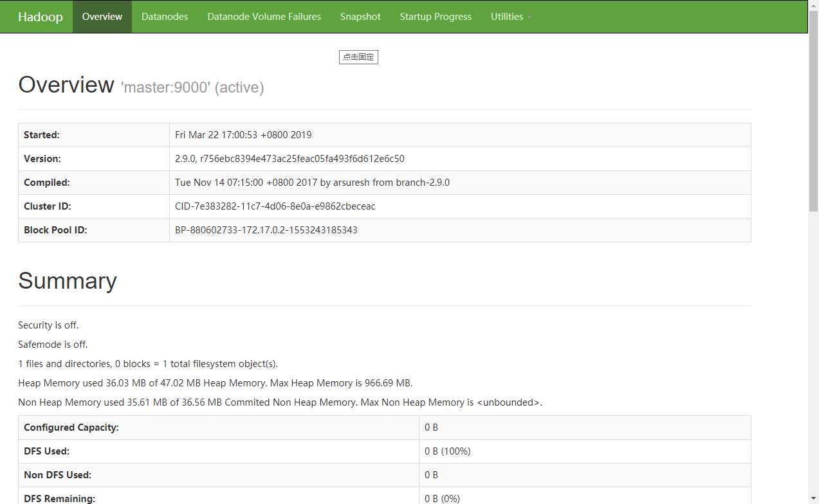Click the DFS Remaining value '0 B (0%)'
This screenshot has height=504, width=819.
pyautogui.click(x=443, y=498)
